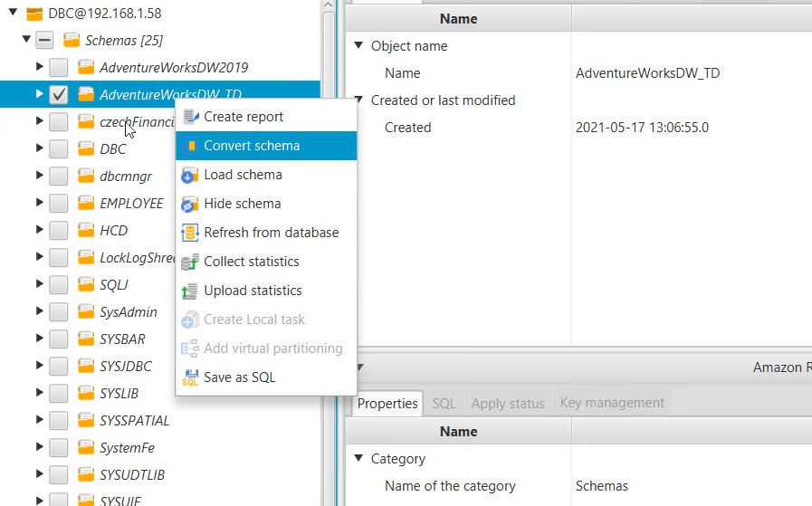Check the EMPLOYEE schema checkbox
The width and height of the screenshot is (812, 506).
(x=59, y=203)
